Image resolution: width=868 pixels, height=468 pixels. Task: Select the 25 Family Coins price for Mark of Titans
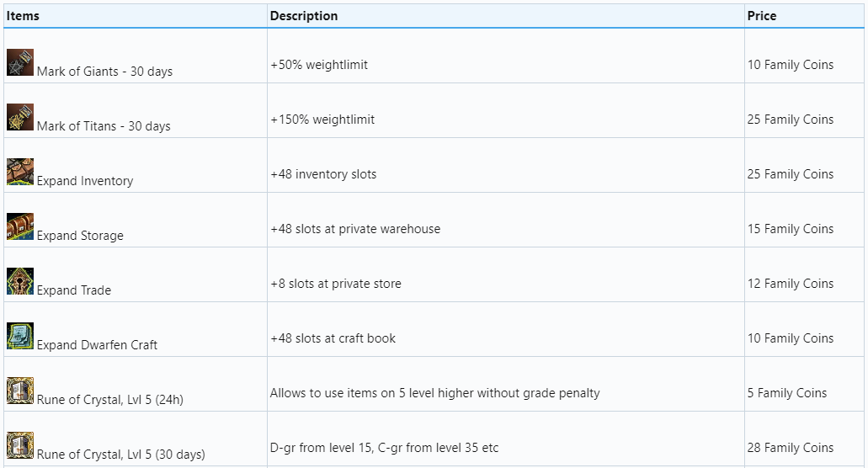791,120
